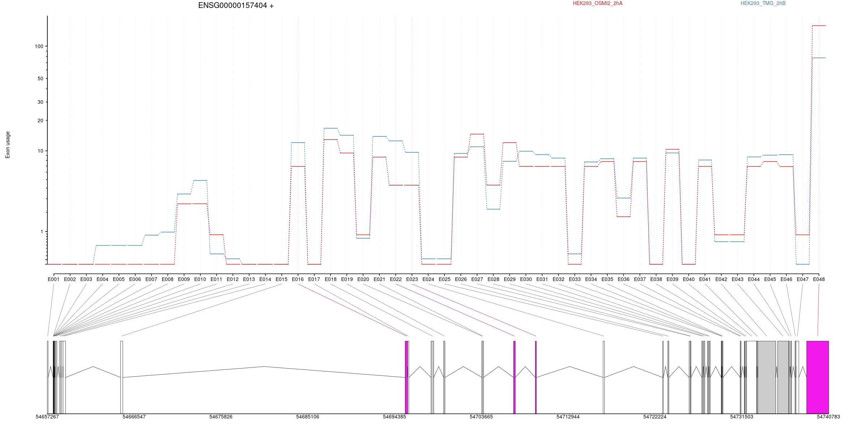Select exon label E018
The width and height of the screenshot is (868, 434).
[x=331, y=279]
